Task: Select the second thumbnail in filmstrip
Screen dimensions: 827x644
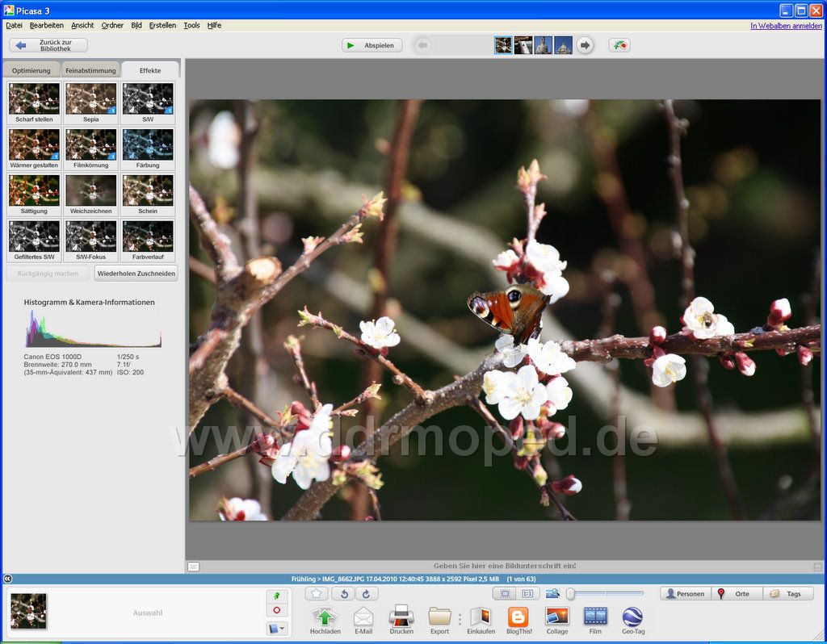Action: (523, 45)
